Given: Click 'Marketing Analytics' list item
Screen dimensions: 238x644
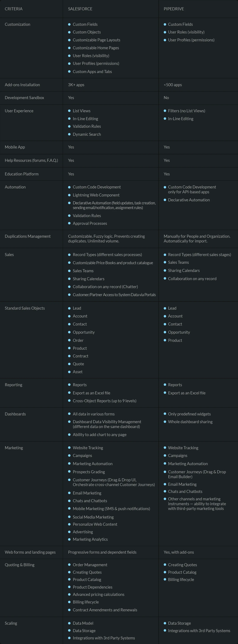Looking at the screenshot, I should (90, 540).
